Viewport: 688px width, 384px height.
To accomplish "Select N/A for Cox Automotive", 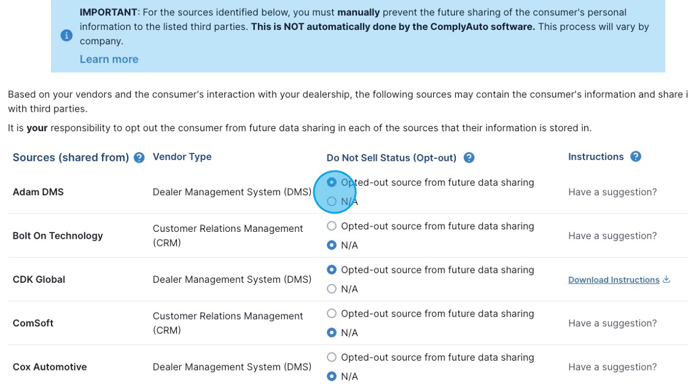I will point(332,377).
